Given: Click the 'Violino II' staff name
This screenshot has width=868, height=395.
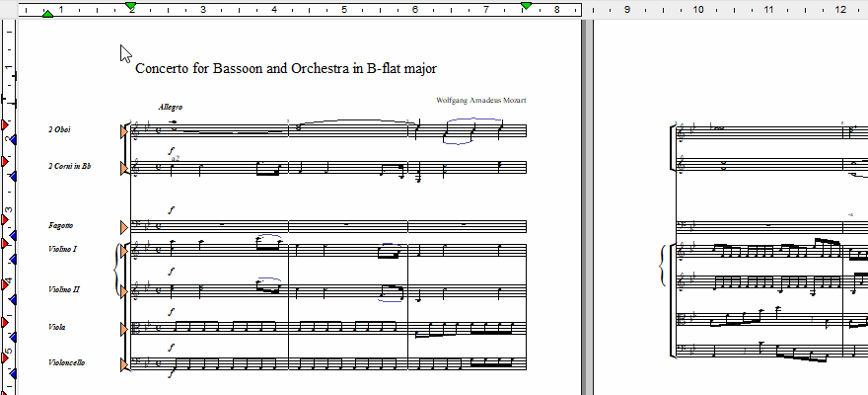Looking at the screenshot, I should pos(64,289).
